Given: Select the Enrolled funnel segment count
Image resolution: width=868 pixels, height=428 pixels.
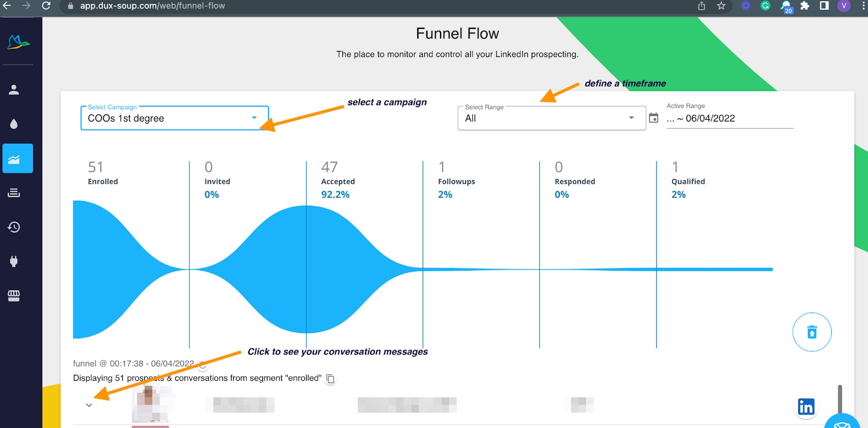Looking at the screenshot, I should click(95, 167).
